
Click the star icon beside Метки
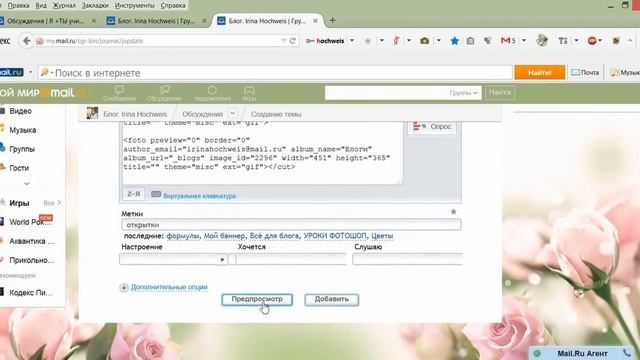click(x=453, y=211)
